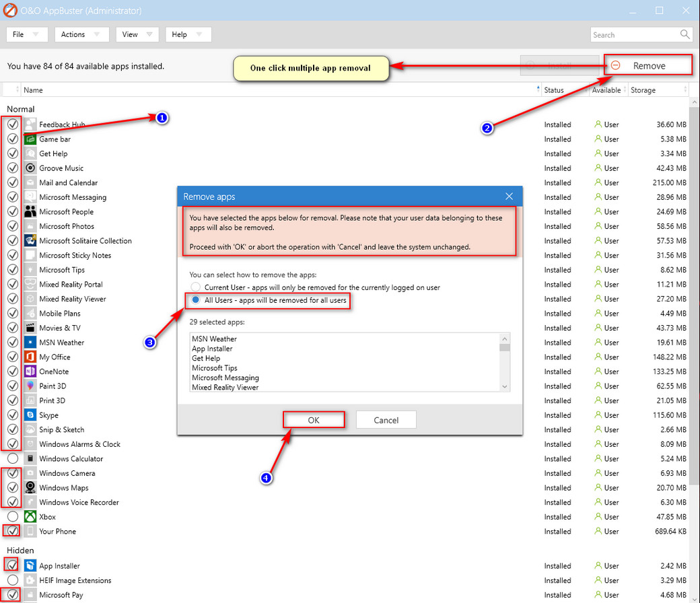Uncheck the Mail and Calendar checkbox

[x=13, y=182]
